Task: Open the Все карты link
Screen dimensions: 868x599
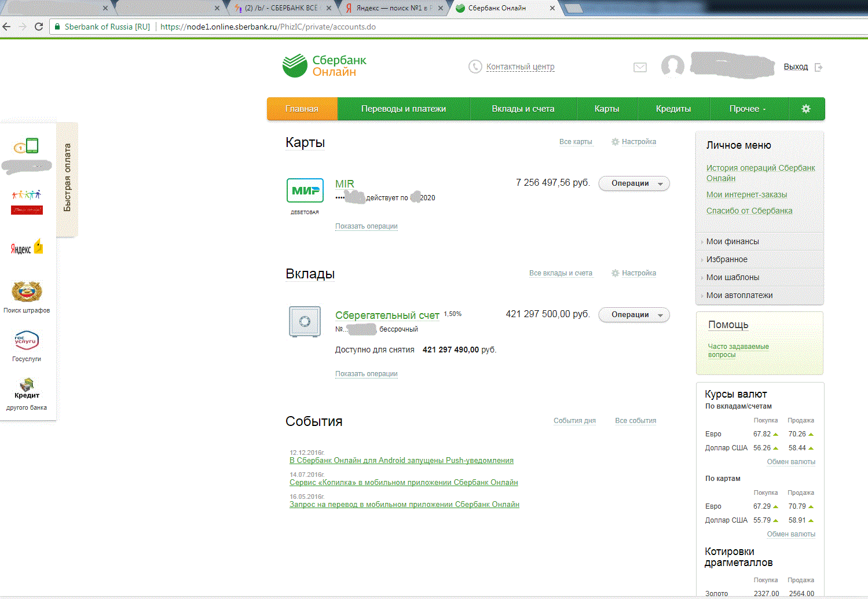Action: click(x=576, y=142)
